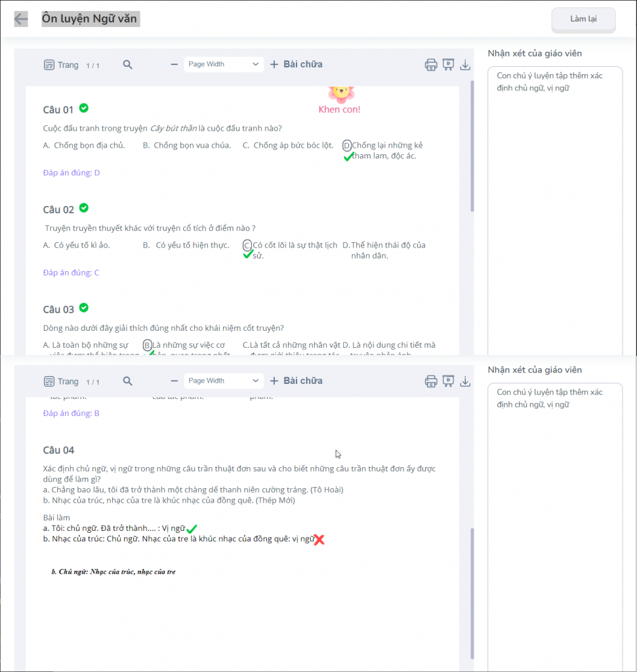Select answer C. Chống áp bức bóc lột
Viewport: 637px width, 672px height.
tap(288, 145)
